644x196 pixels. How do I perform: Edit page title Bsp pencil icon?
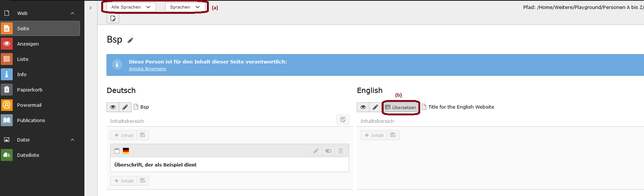pyautogui.click(x=130, y=40)
